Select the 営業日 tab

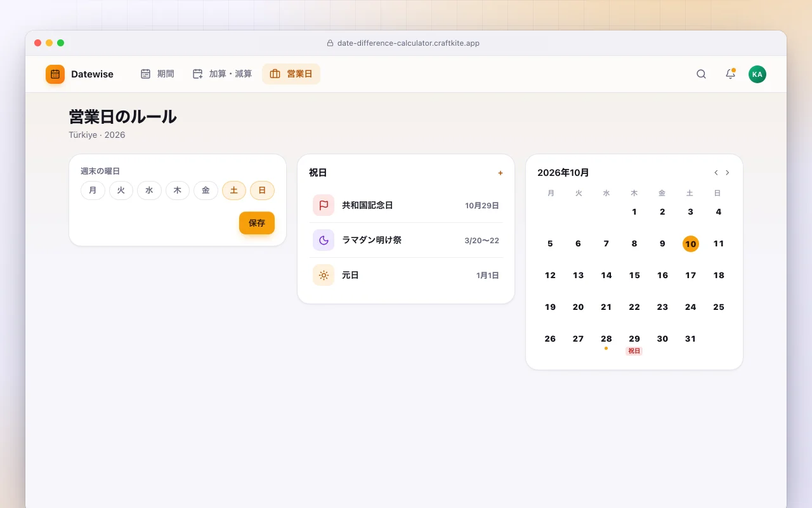tap(291, 74)
